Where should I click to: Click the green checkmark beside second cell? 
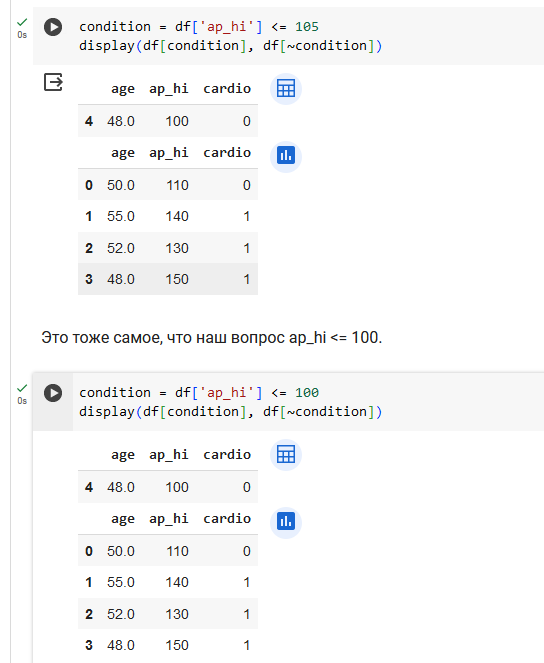coord(22,388)
